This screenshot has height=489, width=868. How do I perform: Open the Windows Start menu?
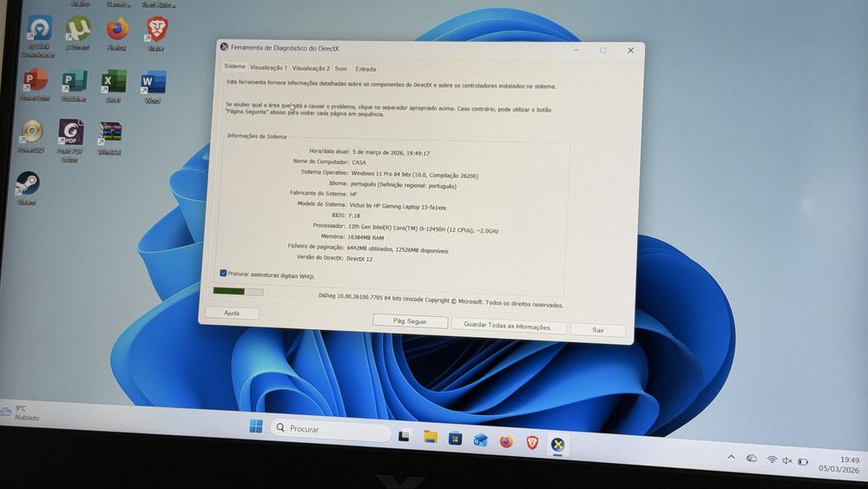coord(256,426)
